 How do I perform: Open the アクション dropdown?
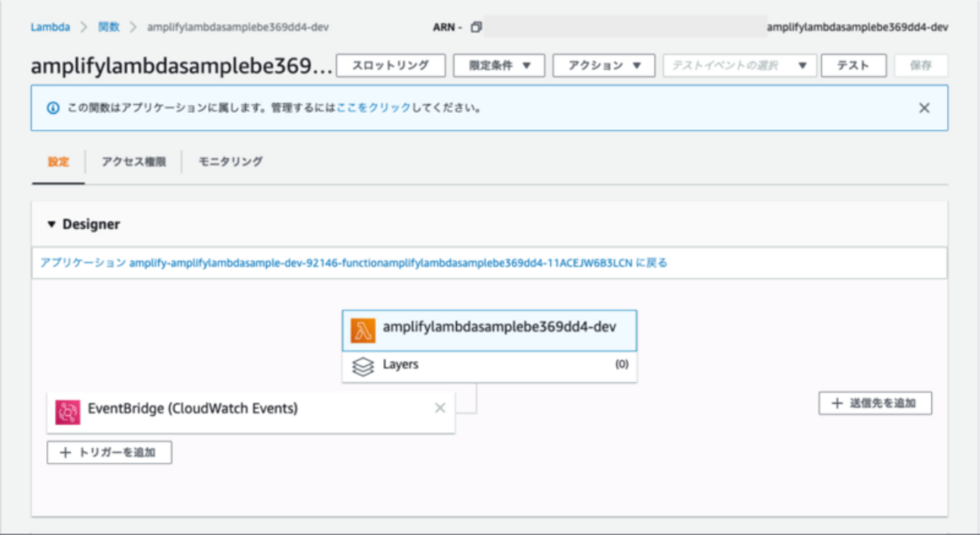[603, 66]
